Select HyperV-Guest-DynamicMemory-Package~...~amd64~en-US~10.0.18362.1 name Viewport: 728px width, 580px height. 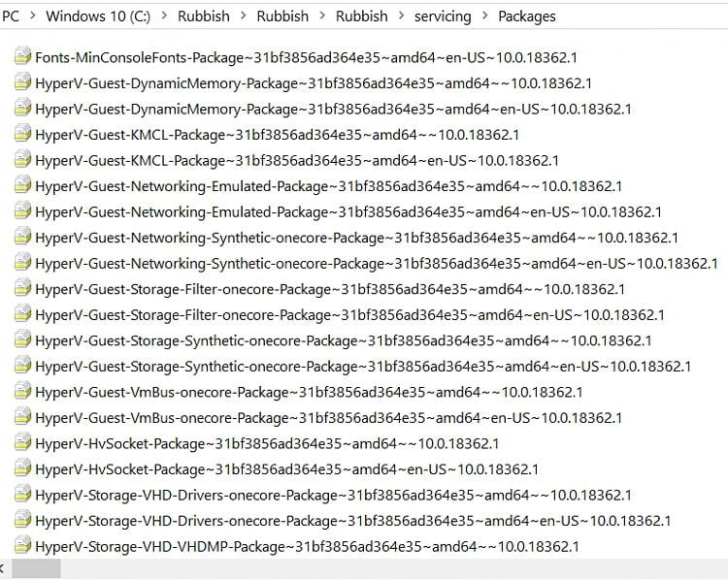pos(333,109)
